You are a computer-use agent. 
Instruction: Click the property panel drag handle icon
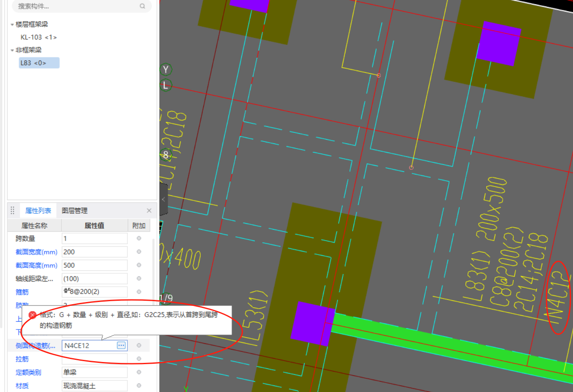tap(12, 210)
